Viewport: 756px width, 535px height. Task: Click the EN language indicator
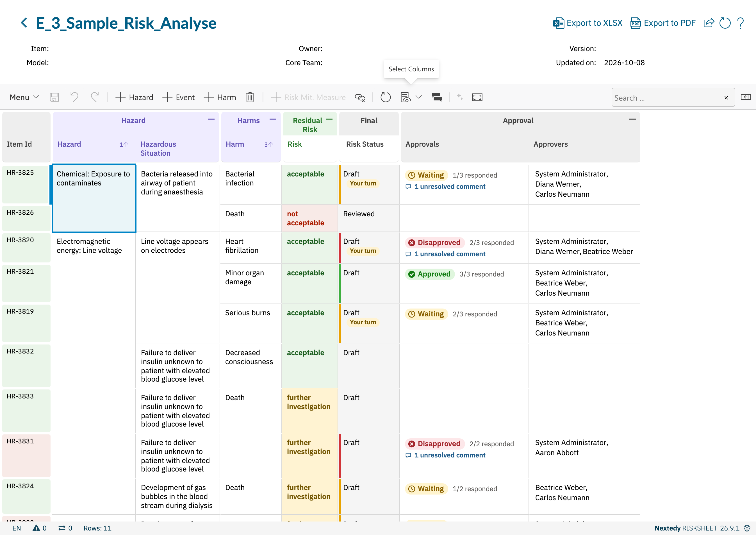click(x=17, y=528)
